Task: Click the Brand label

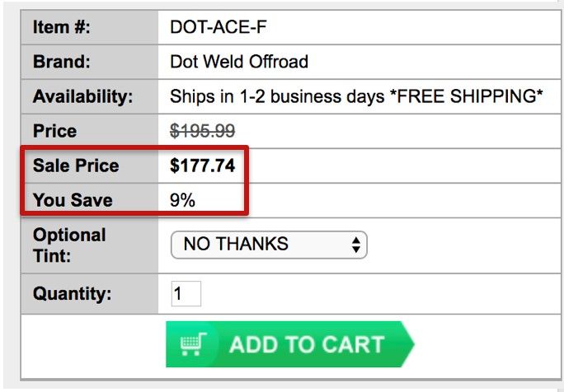Action: [62, 62]
